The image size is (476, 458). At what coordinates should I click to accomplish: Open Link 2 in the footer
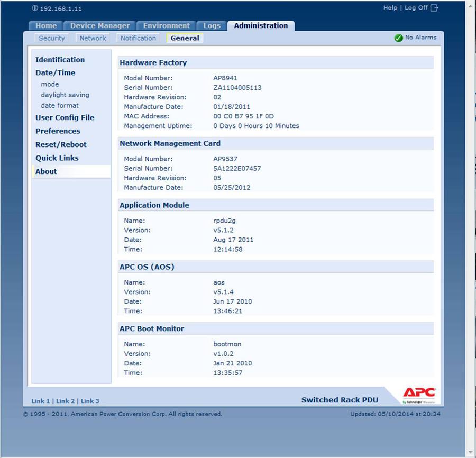click(x=66, y=401)
